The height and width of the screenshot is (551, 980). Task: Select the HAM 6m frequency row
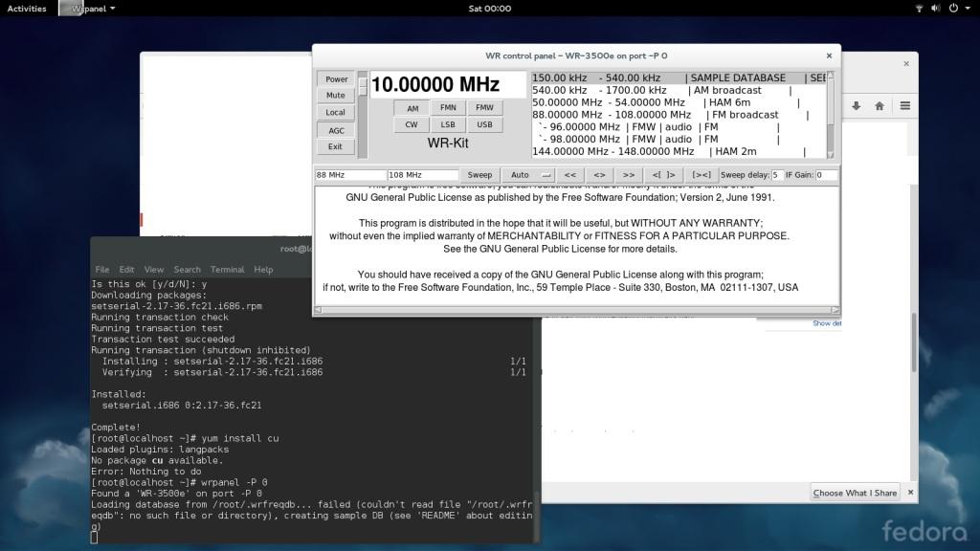(x=679, y=102)
